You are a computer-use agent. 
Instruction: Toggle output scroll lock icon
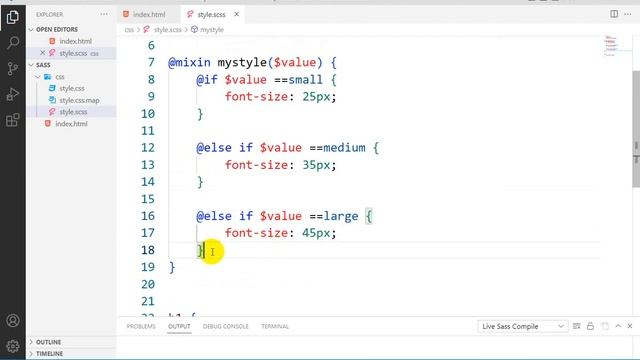tap(590, 326)
